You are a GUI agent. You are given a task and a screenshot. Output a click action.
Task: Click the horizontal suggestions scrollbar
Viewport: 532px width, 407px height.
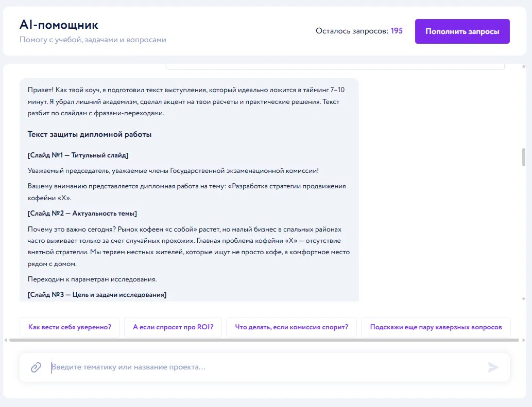[264, 340]
